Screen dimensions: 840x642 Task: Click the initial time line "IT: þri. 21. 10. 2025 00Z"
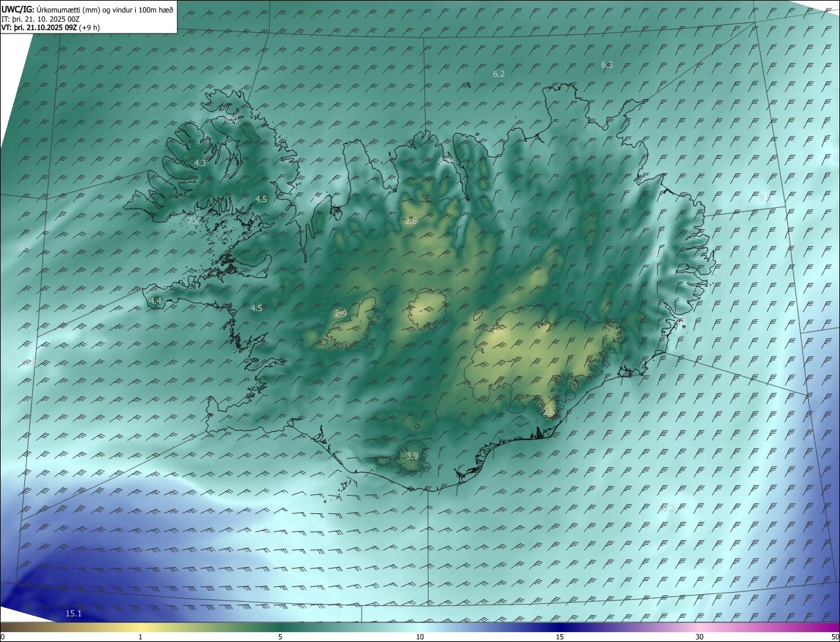tap(40, 19)
